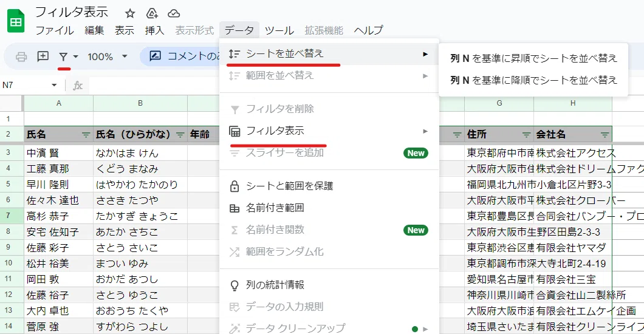Expand submenu arrow for シートを並べ替え
This screenshot has height=334, width=644.
coord(425,54)
